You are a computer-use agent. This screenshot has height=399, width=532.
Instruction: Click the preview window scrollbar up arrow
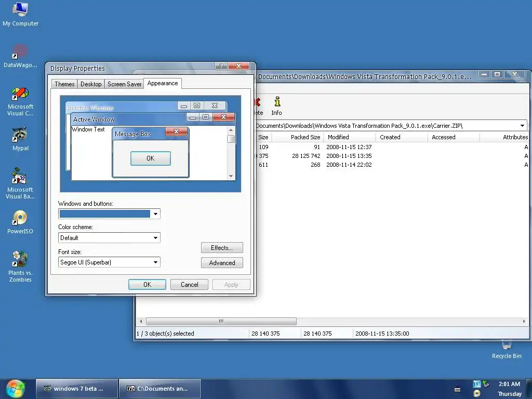[x=231, y=130]
